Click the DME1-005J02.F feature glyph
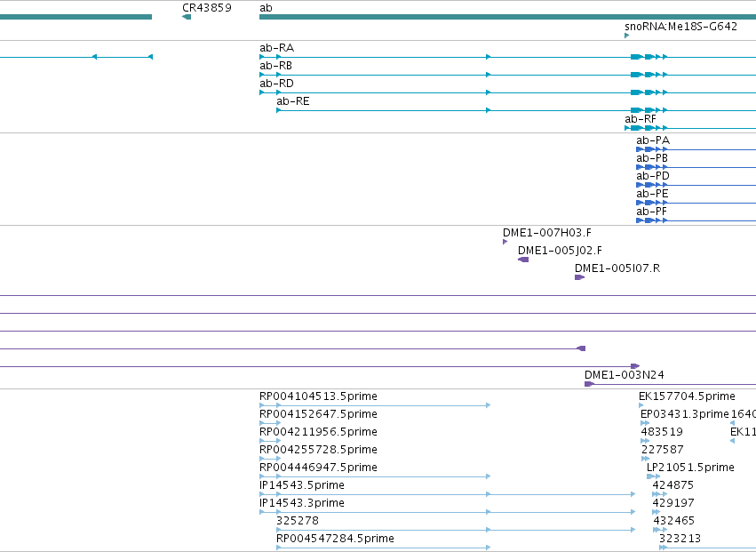Viewport: 756px width, 552px height. (523, 260)
